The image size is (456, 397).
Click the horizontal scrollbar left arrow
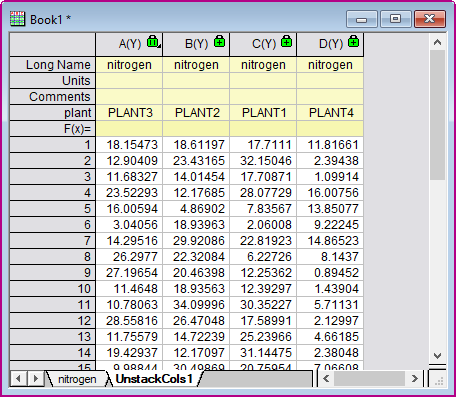point(326,379)
